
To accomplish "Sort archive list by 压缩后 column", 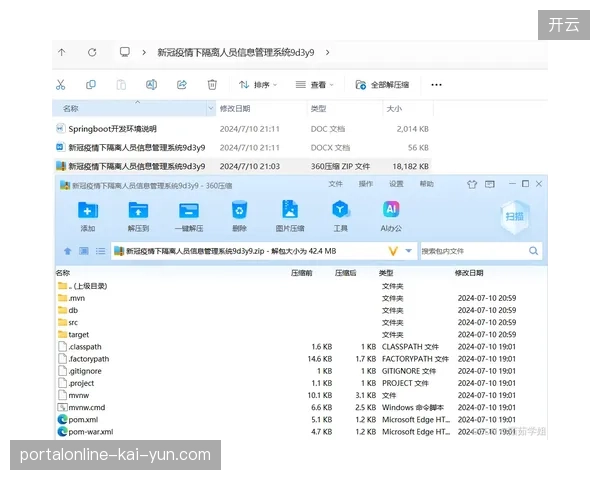I will (x=346, y=273).
